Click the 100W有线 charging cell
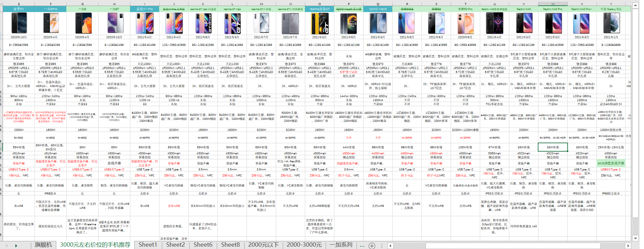This screenshot has width=644, height=249. tap(465, 147)
